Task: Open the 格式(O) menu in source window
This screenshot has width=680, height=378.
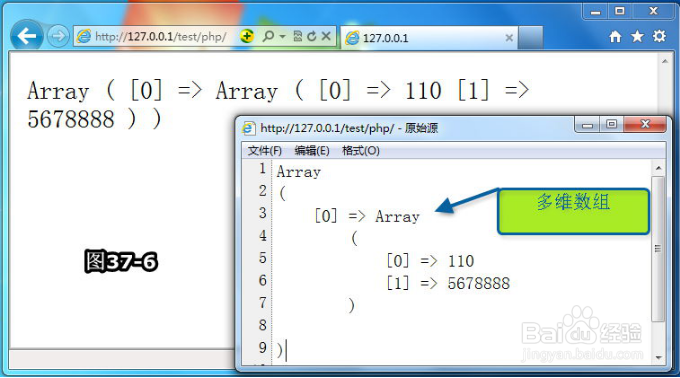Action: pyautogui.click(x=360, y=151)
